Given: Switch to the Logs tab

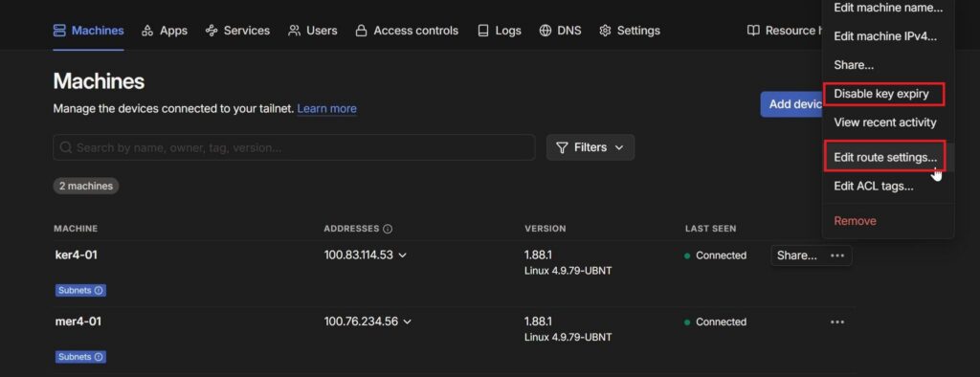Looking at the screenshot, I should (x=500, y=31).
